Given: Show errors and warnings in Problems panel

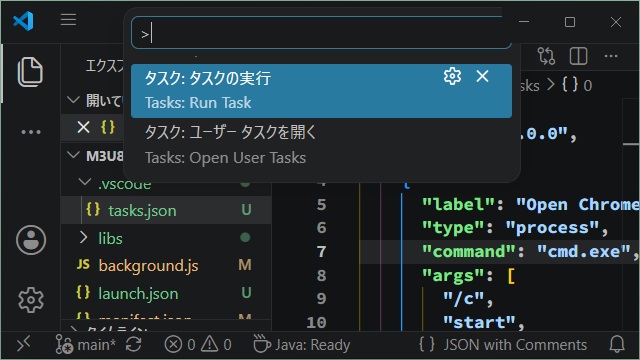Looking at the screenshot, I should pyautogui.click(x=198, y=345).
